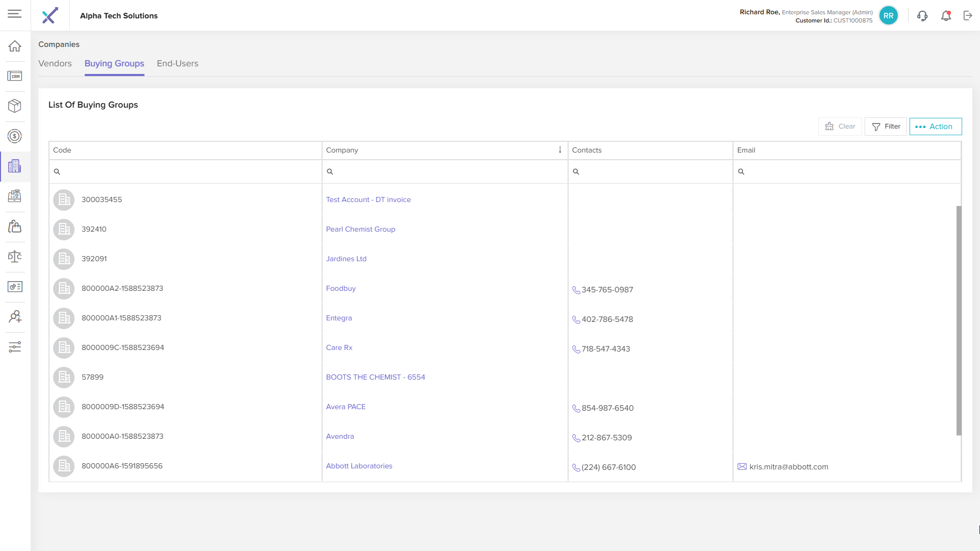Click the home icon in sidebar
Viewport: 980px width, 551px height.
(15, 46)
